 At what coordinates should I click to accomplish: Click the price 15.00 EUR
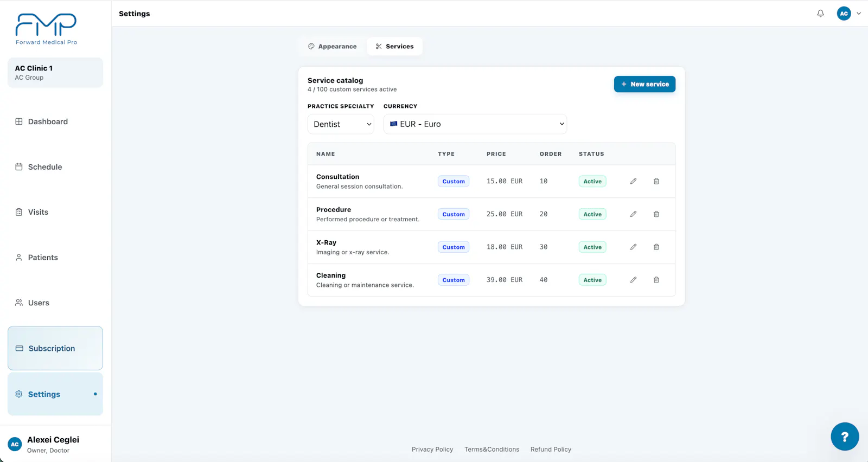[505, 181]
